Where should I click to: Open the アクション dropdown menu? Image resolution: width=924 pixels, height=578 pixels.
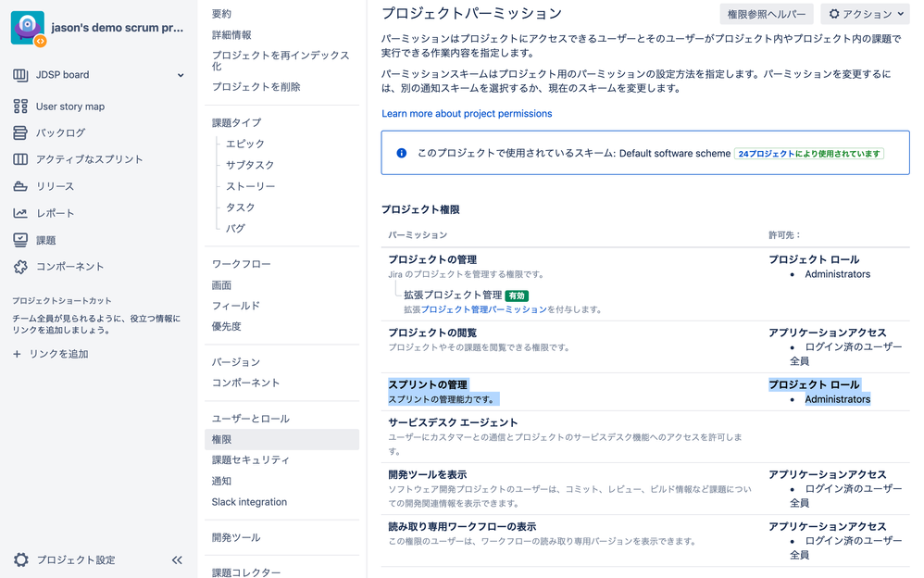coord(866,14)
